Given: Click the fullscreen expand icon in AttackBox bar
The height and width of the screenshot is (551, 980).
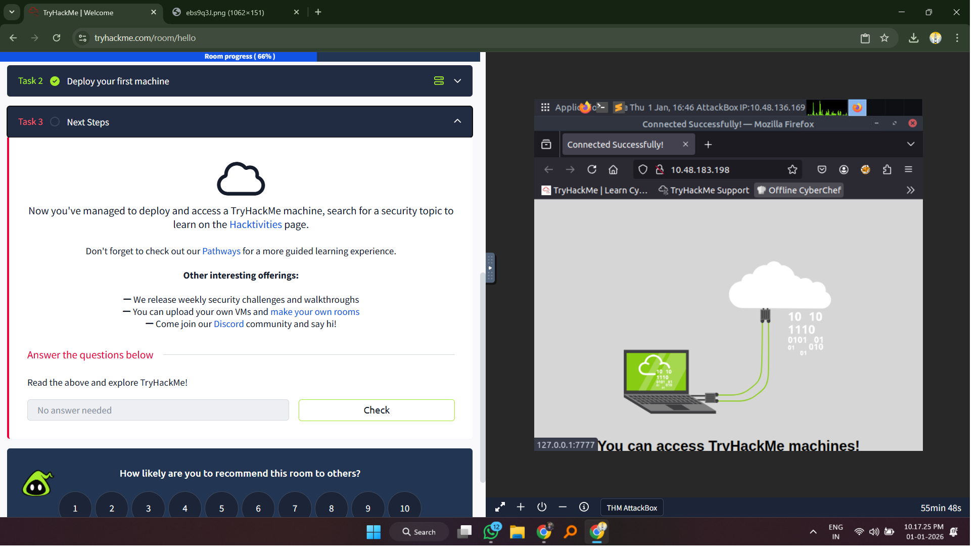Looking at the screenshot, I should (x=500, y=507).
